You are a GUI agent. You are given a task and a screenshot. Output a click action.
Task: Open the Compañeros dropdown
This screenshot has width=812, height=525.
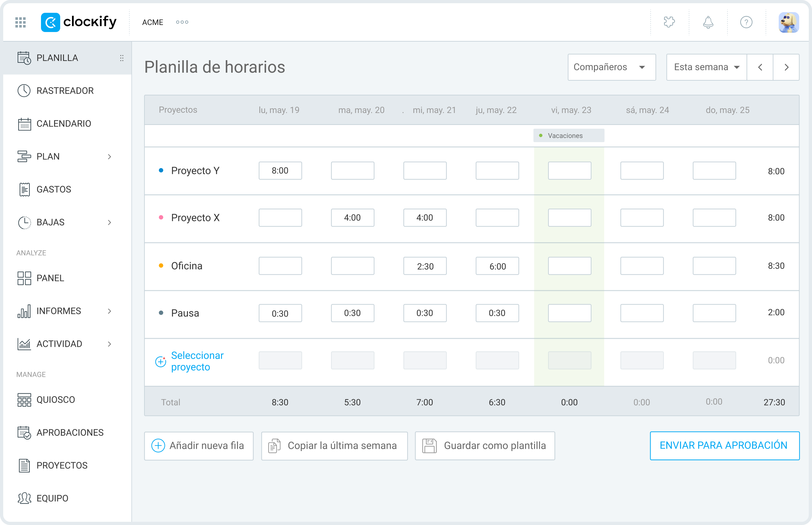pos(612,67)
